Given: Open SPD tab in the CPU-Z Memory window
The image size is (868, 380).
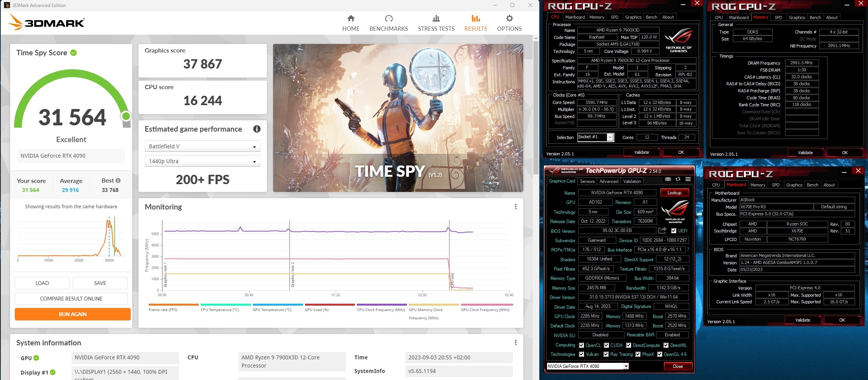Looking at the screenshot, I should point(778,18).
